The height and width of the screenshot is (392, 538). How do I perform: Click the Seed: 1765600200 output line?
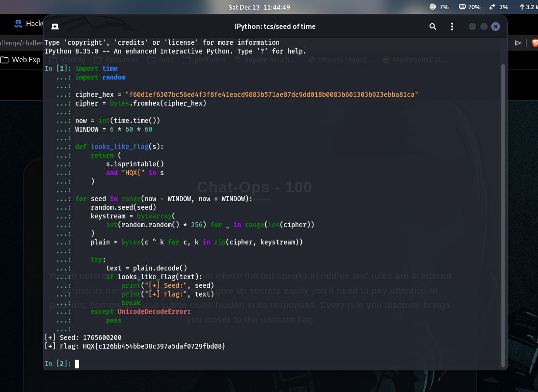click(83, 338)
